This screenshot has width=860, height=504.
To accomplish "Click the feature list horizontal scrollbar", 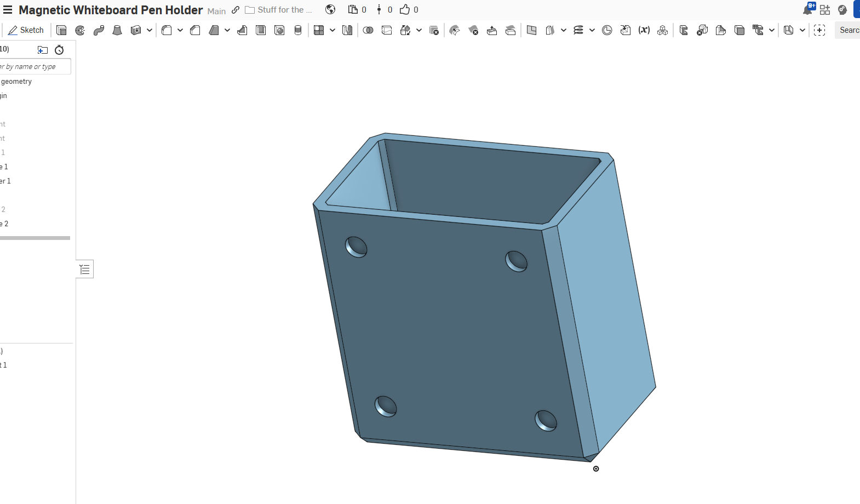I will click(35, 238).
